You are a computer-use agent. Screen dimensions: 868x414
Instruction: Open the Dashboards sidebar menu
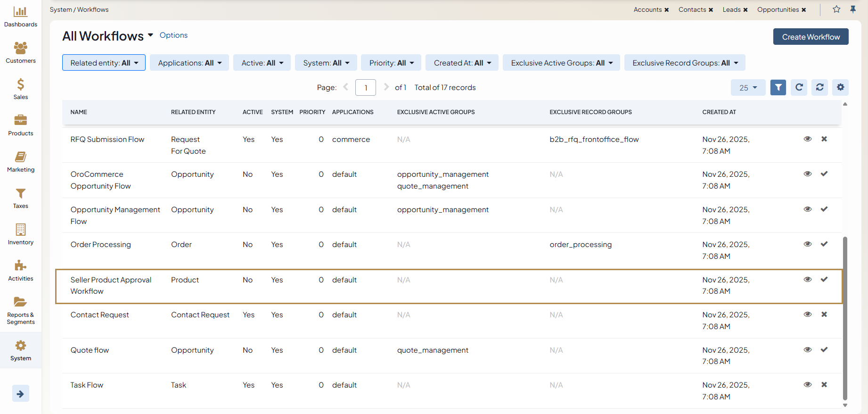20,17
